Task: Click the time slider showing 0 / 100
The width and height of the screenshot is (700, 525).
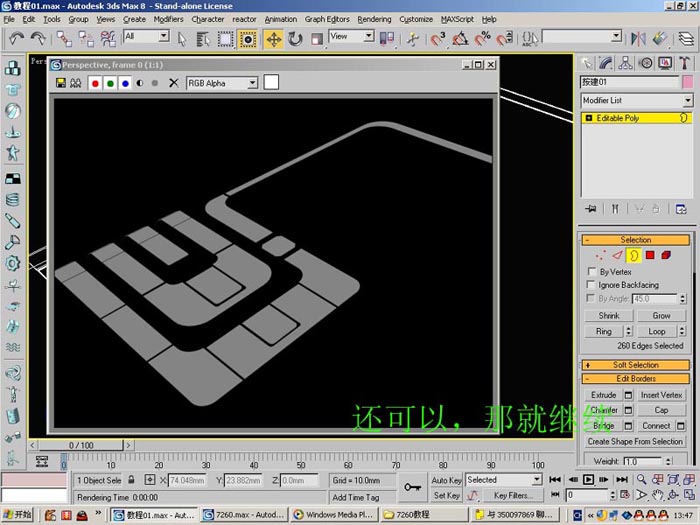Action: pos(81,446)
